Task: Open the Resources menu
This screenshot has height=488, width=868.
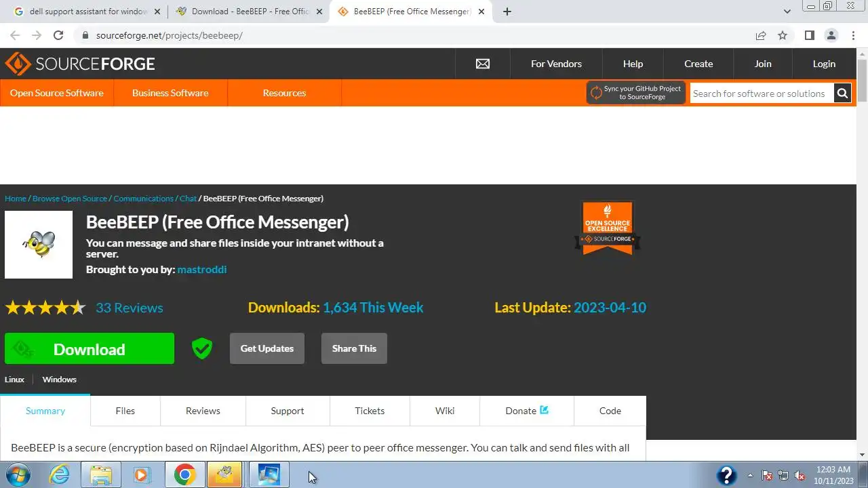Action: pos(284,93)
